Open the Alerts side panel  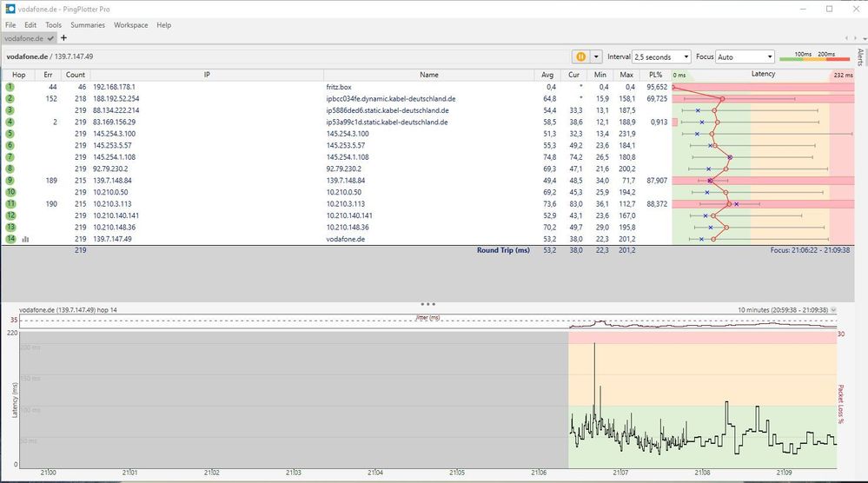click(860, 57)
